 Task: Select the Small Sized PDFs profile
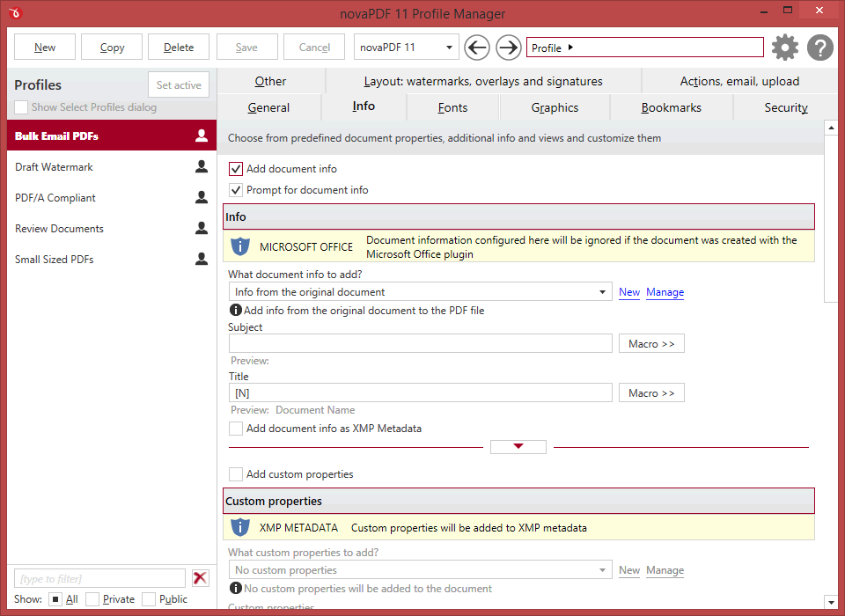112,259
